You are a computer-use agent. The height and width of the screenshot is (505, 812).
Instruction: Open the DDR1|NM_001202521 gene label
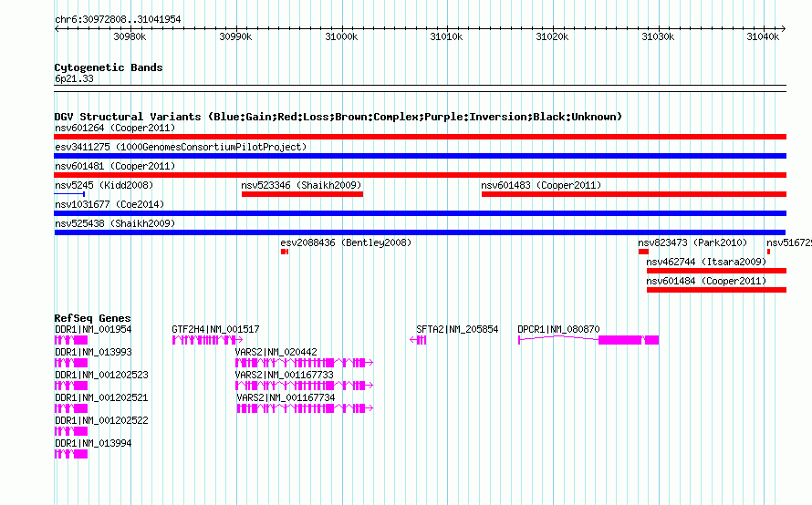coord(101,397)
